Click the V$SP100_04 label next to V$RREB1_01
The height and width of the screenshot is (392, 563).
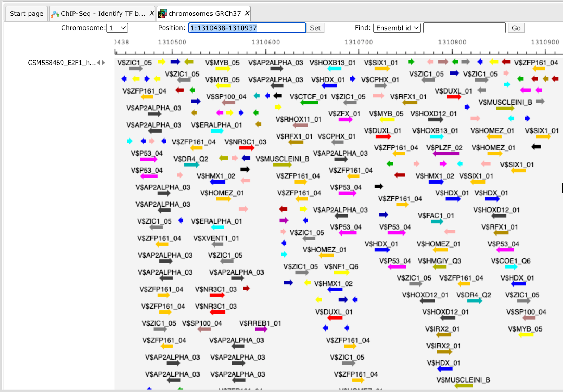[202, 323]
